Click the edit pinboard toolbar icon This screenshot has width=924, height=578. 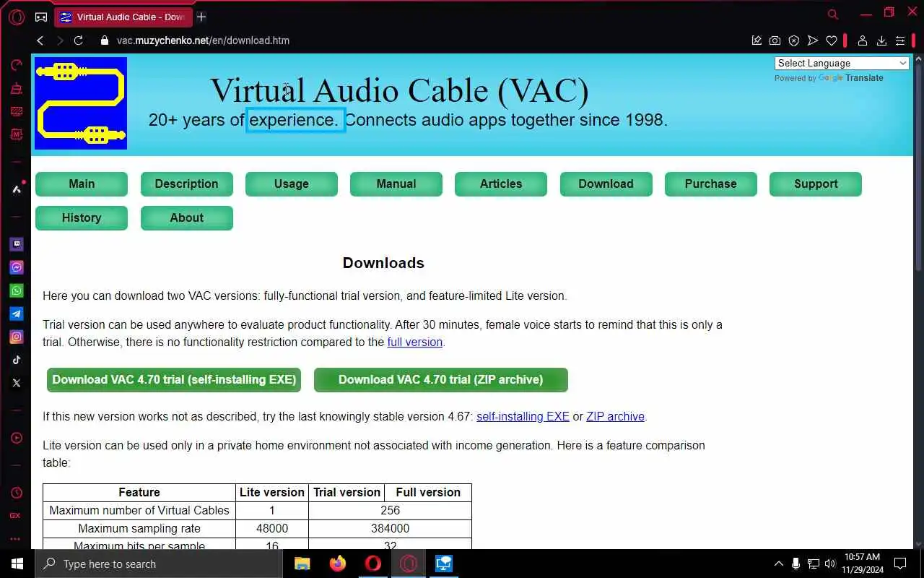click(x=756, y=40)
